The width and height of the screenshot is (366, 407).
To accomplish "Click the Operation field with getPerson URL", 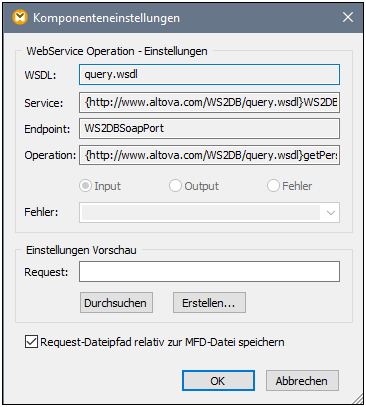I will click(209, 155).
